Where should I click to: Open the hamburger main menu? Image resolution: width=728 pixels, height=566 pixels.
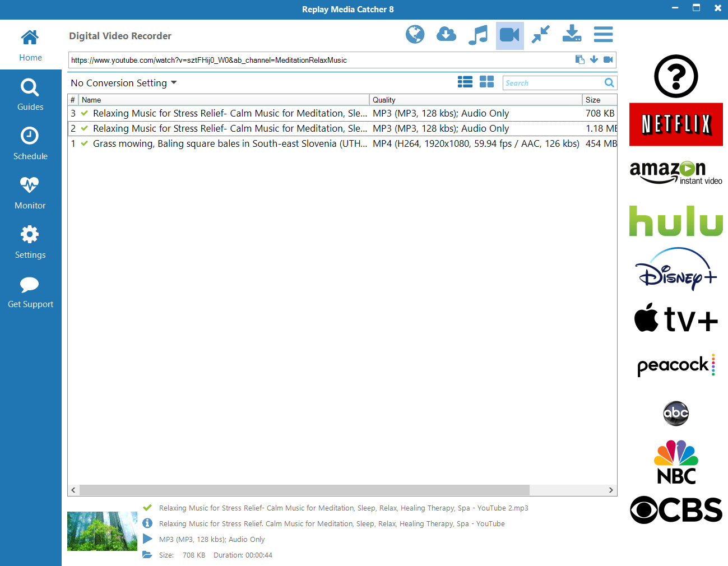pyautogui.click(x=604, y=34)
